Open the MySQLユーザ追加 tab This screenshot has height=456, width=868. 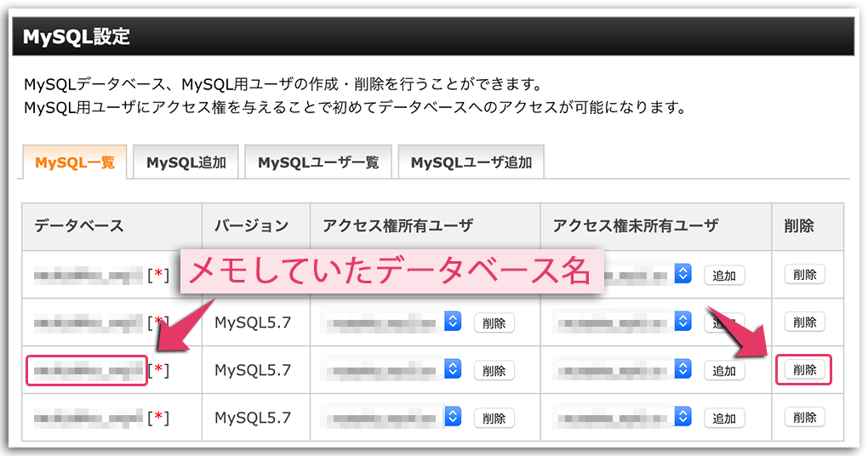pyautogui.click(x=471, y=162)
